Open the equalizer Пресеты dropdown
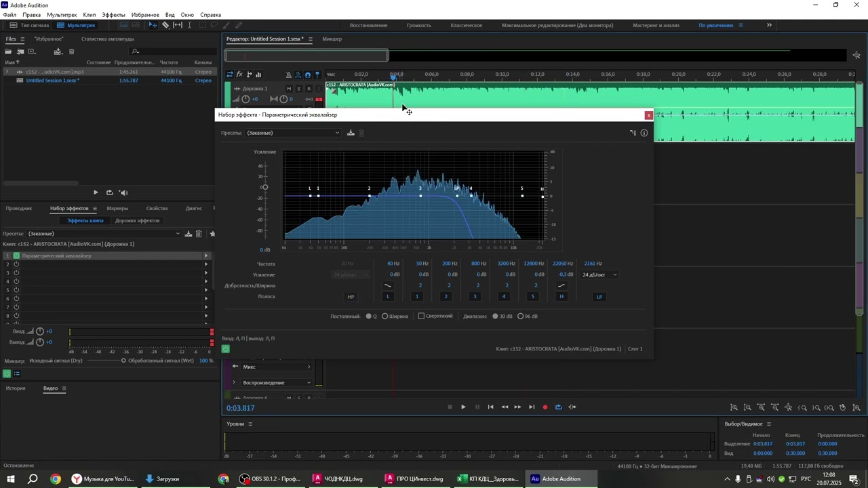Image resolution: width=868 pixels, height=488 pixels. (293, 133)
